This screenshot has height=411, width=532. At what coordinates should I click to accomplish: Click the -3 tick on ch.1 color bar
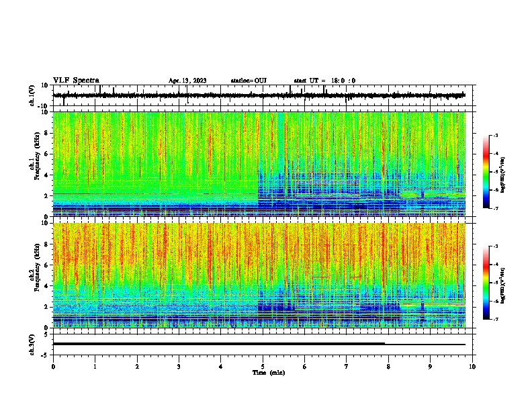tap(496, 136)
